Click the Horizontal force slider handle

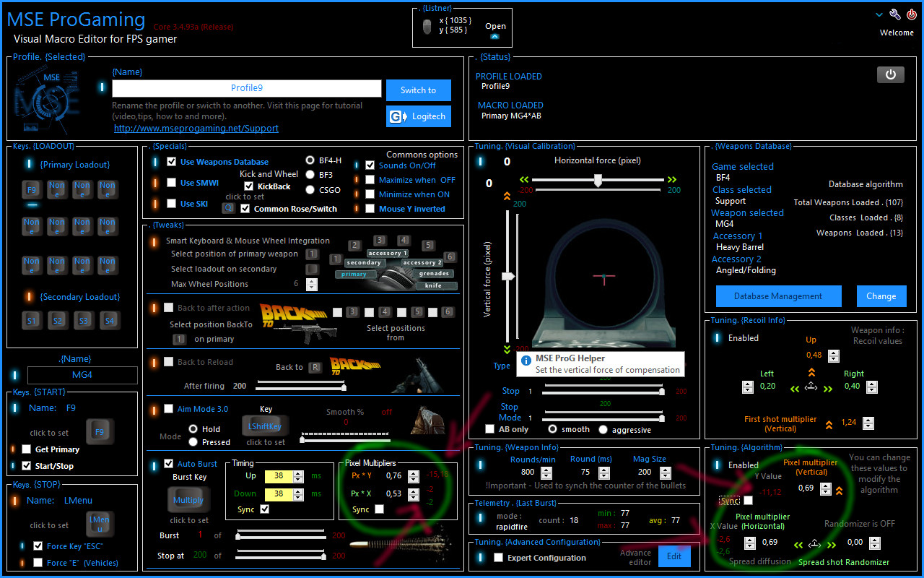(598, 181)
